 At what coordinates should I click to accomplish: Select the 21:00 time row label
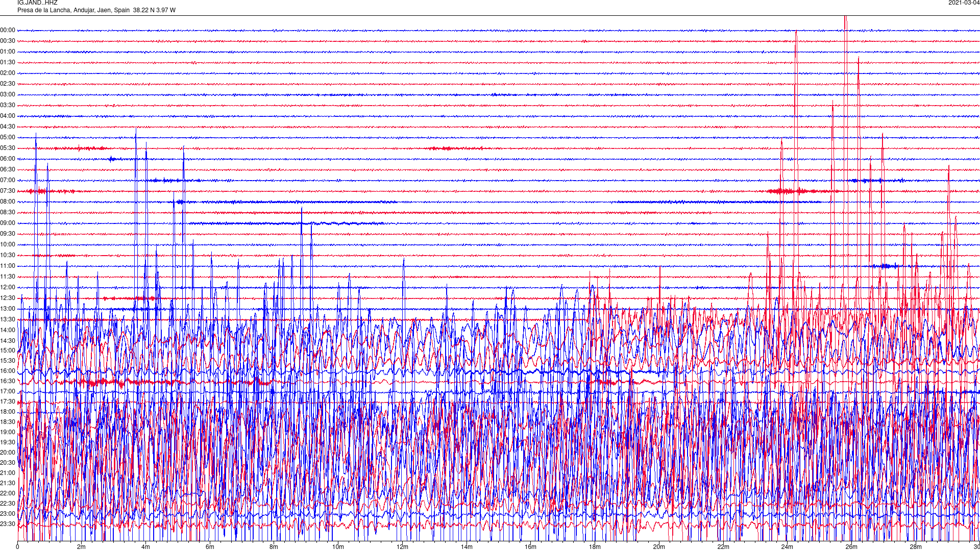click(x=8, y=473)
